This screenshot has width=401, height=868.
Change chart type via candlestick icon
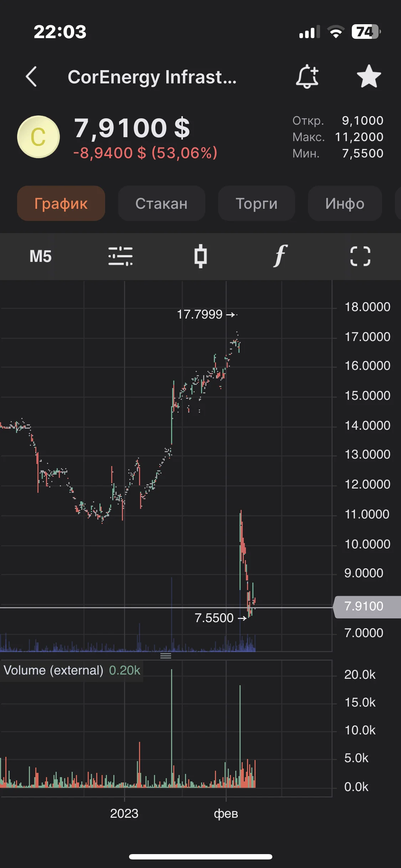(201, 256)
